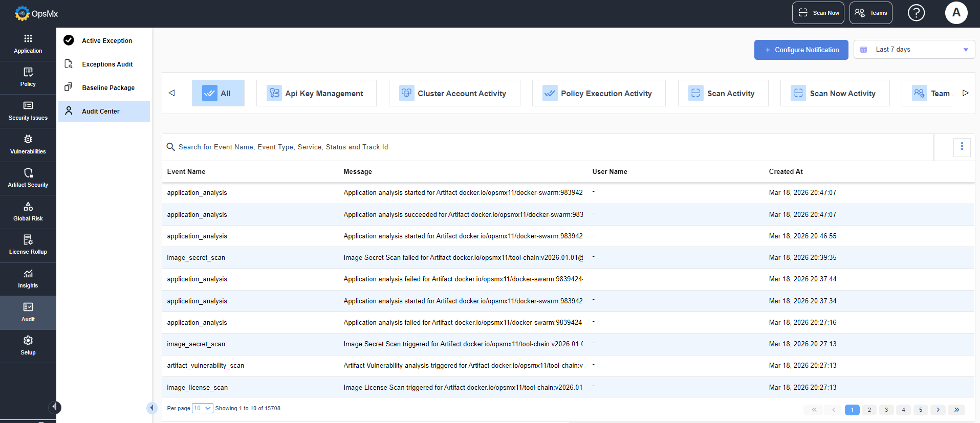
Task: Go to Global Risk page
Action: 28,212
